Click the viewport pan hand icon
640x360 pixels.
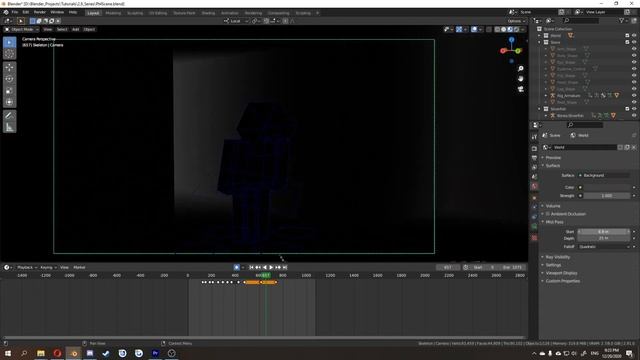click(520, 79)
